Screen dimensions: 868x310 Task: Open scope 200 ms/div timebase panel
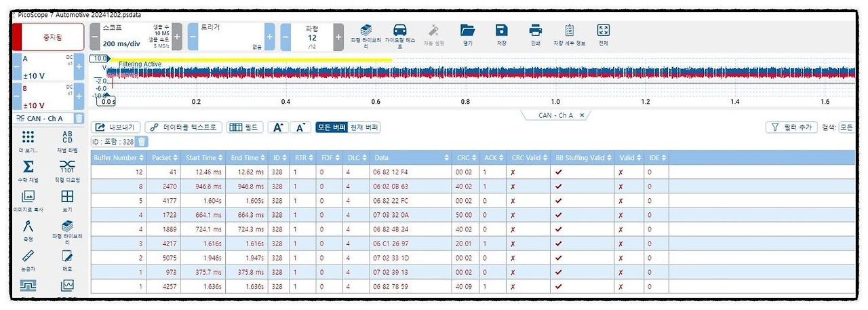(x=136, y=37)
